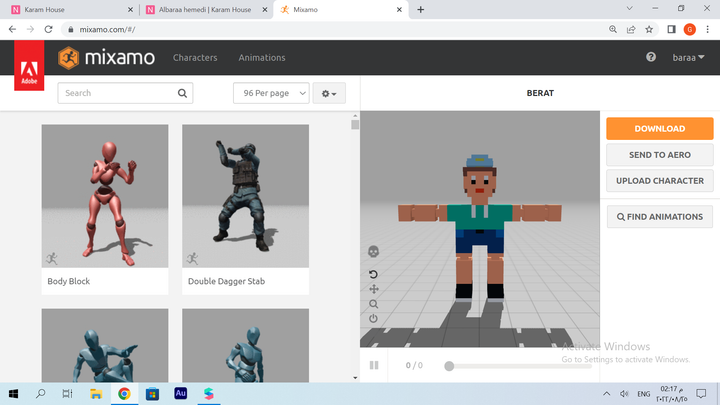Bookmark the page with star icon
The width and height of the screenshot is (720, 405).
[x=649, y=29]
